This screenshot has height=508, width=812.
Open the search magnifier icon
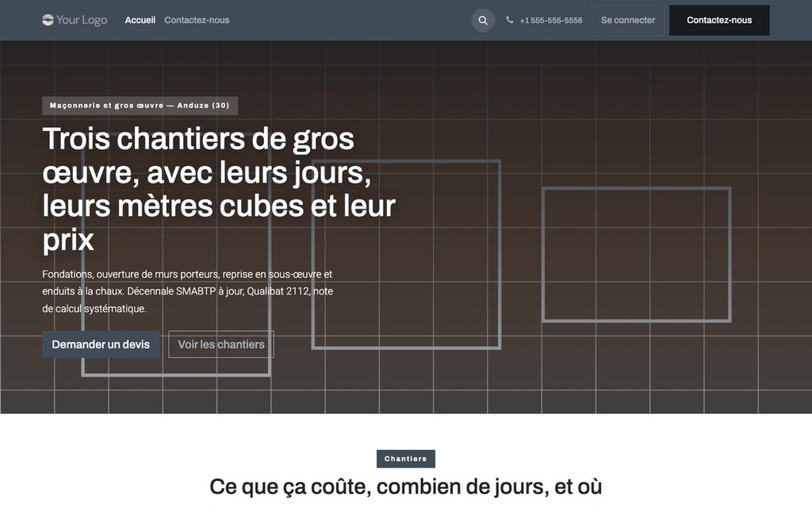click(483, 20)
